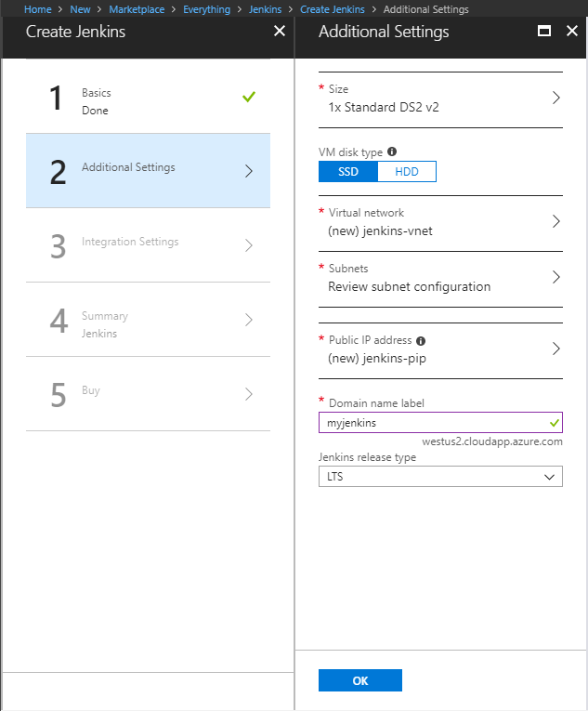Close the Additional Settings blade

tap(572, 31)
